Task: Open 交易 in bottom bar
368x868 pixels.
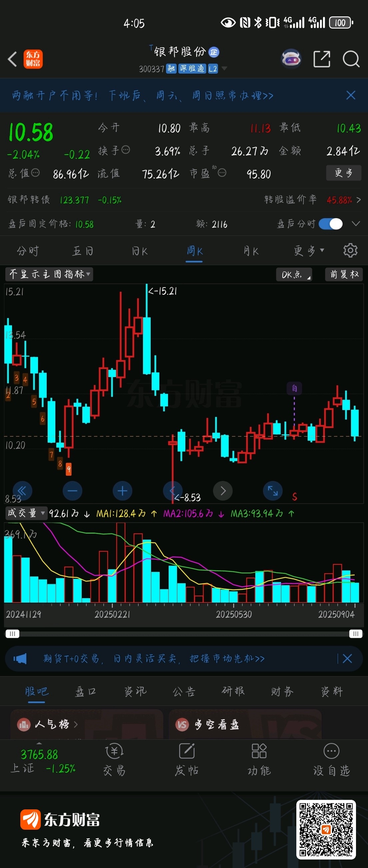Action: pyautogui.click(x=114, y=760)
